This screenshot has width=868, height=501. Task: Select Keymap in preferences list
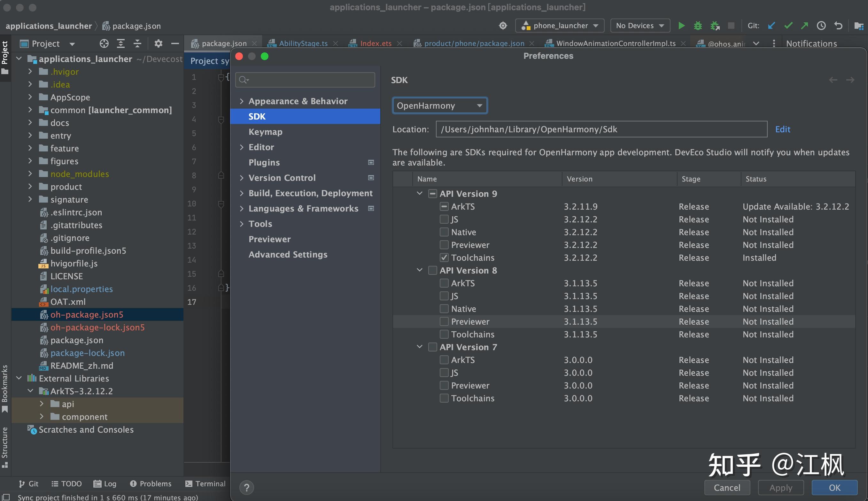click(x=265, y=132)
